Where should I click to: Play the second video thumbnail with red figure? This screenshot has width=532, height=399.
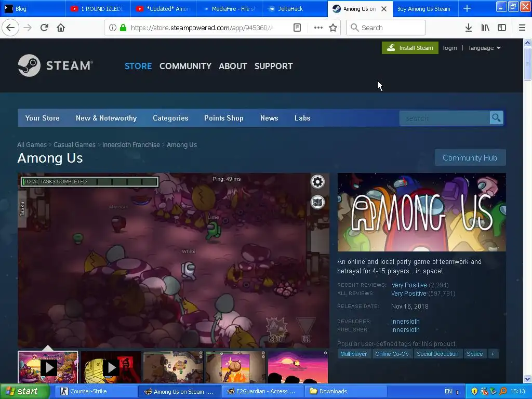(x=111, y=367)
